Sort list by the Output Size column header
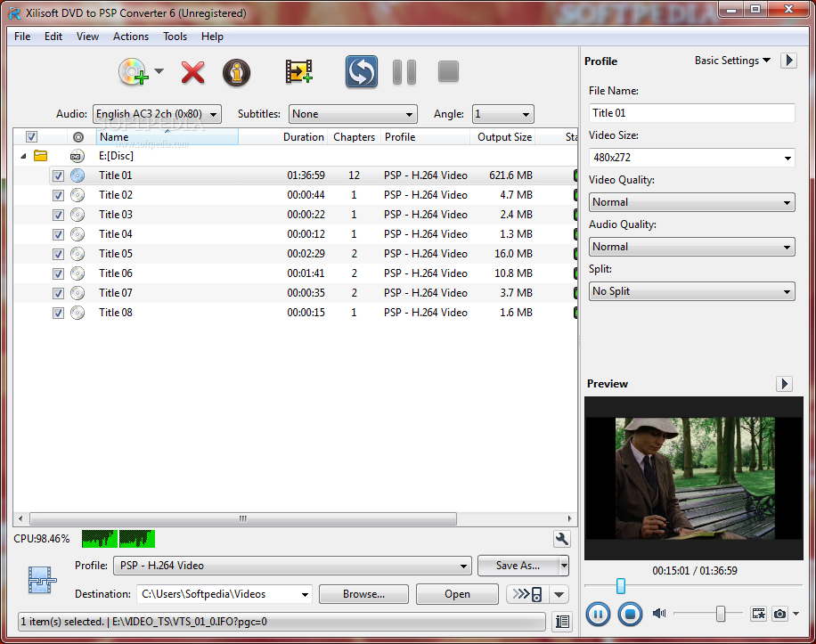Viewport: 816px width, 644px height. point(504,137)
